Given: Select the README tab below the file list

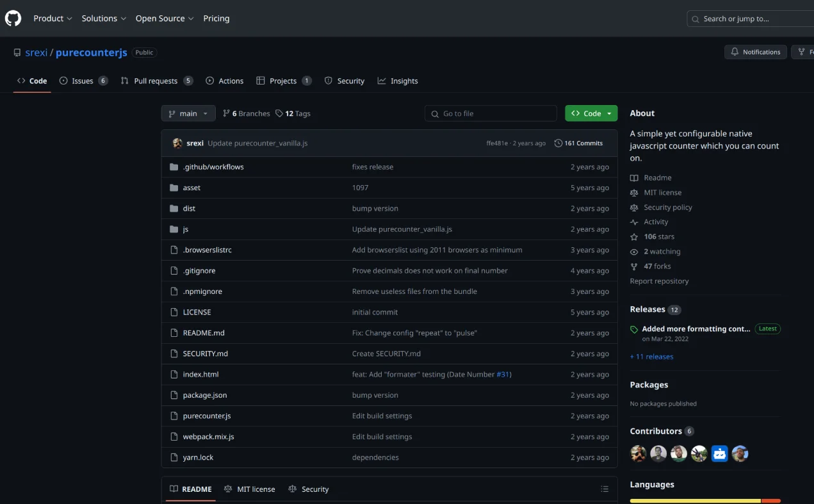Looking at the screenshot, I should click(190, 489).
